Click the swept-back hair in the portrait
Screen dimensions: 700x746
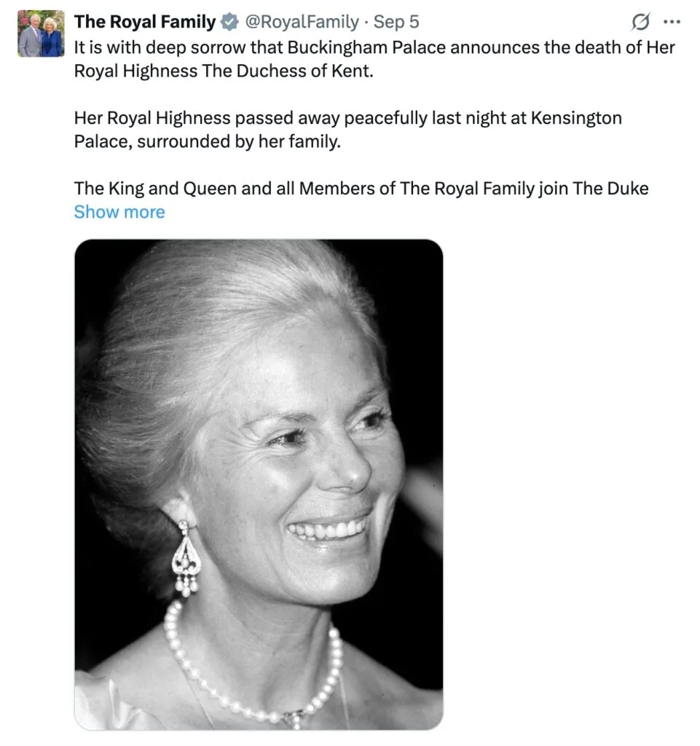(x=228, y=323)
